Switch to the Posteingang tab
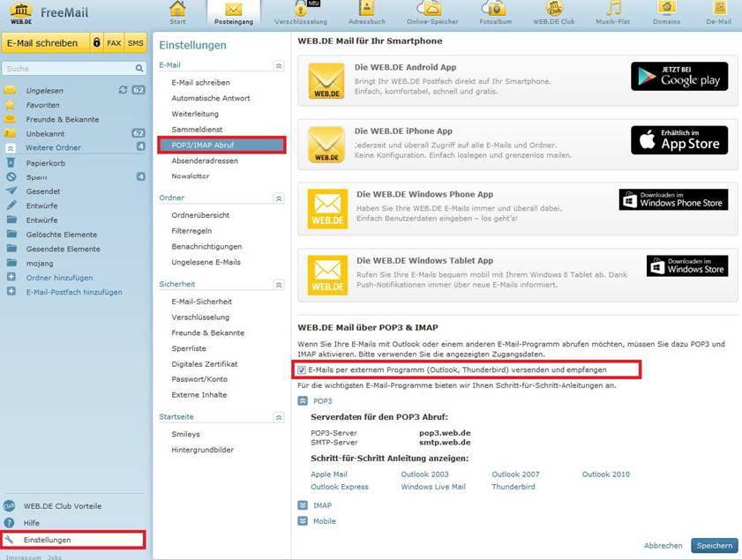The width and height of the screenshot is (742, 560). point(234,13)
